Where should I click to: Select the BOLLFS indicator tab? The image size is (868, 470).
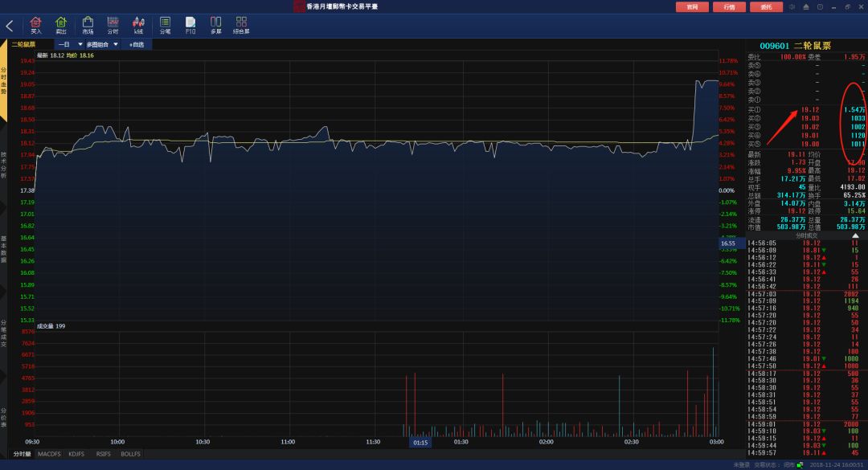[x=131, y=454]
